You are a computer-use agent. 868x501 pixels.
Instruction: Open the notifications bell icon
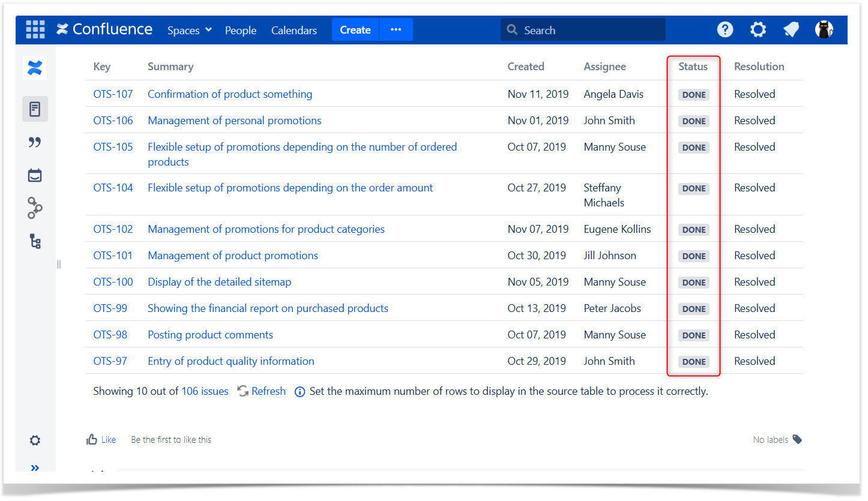pos(791,29)
